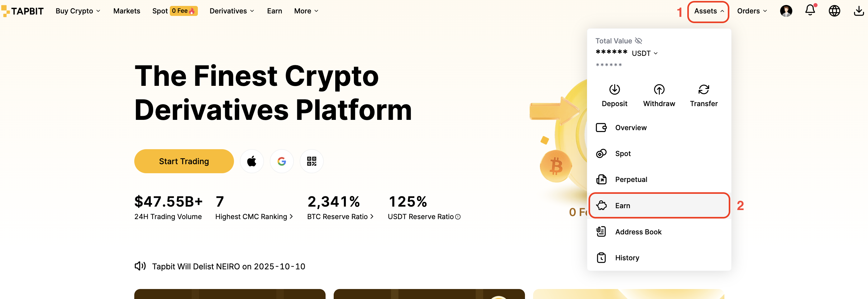Open the notification bell

tap(810, 10)
